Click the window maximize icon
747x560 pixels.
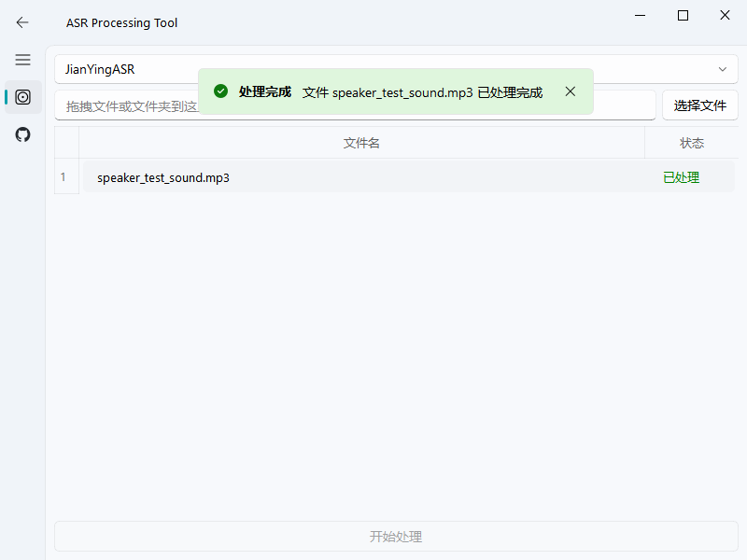click(x=683, y=15)
